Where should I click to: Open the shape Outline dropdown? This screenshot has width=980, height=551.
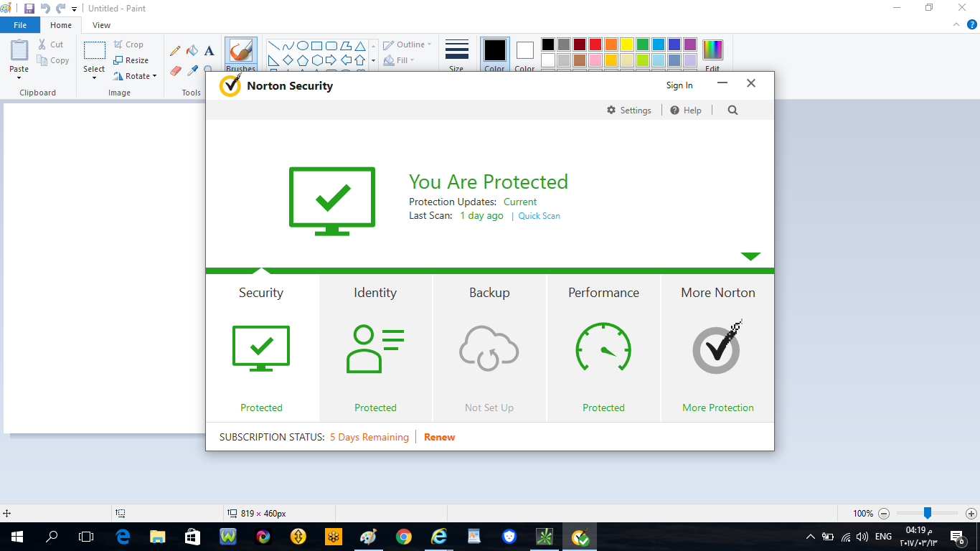[407, 44]
